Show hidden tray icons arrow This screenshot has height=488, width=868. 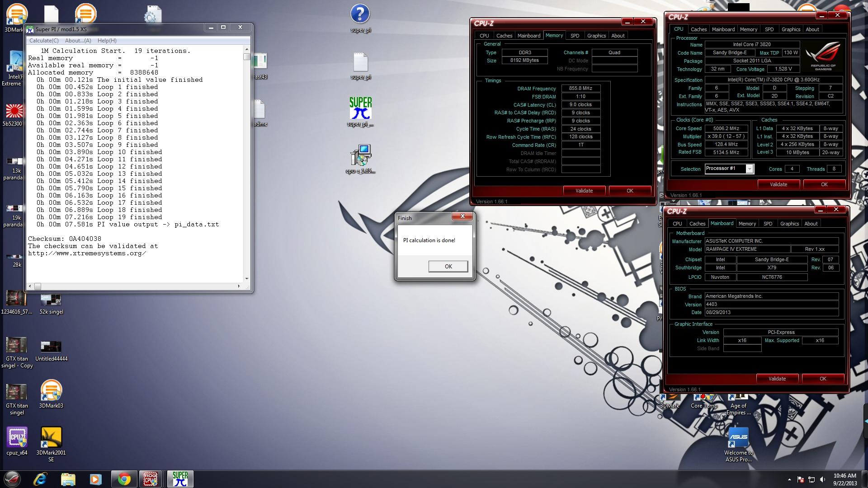[789, 479]
